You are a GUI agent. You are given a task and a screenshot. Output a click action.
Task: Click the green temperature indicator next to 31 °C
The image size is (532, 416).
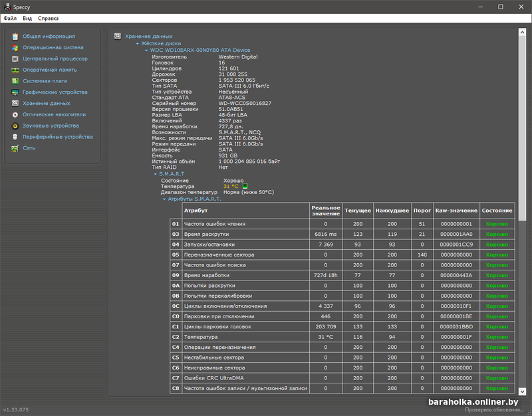(245, 186)
